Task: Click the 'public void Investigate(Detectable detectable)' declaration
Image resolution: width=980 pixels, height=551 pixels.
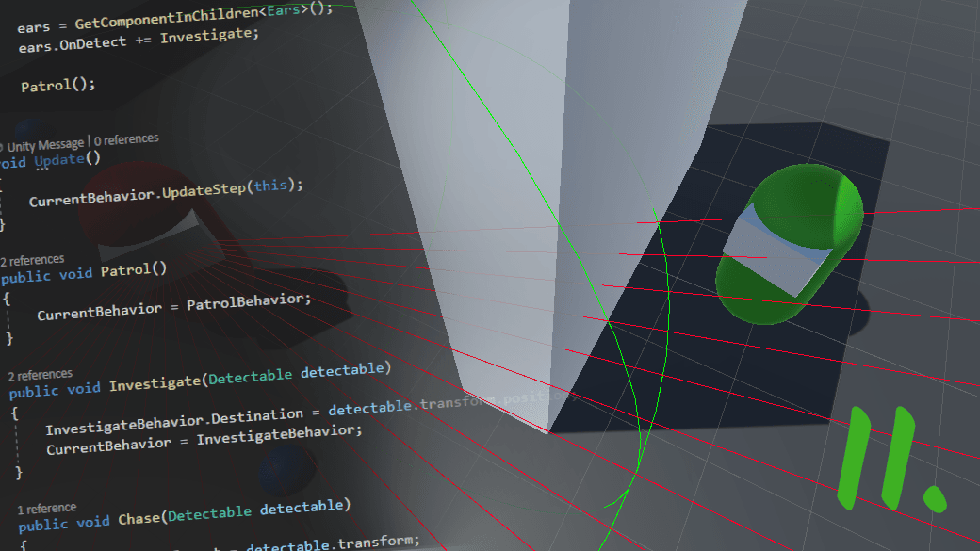Action: 200,380
